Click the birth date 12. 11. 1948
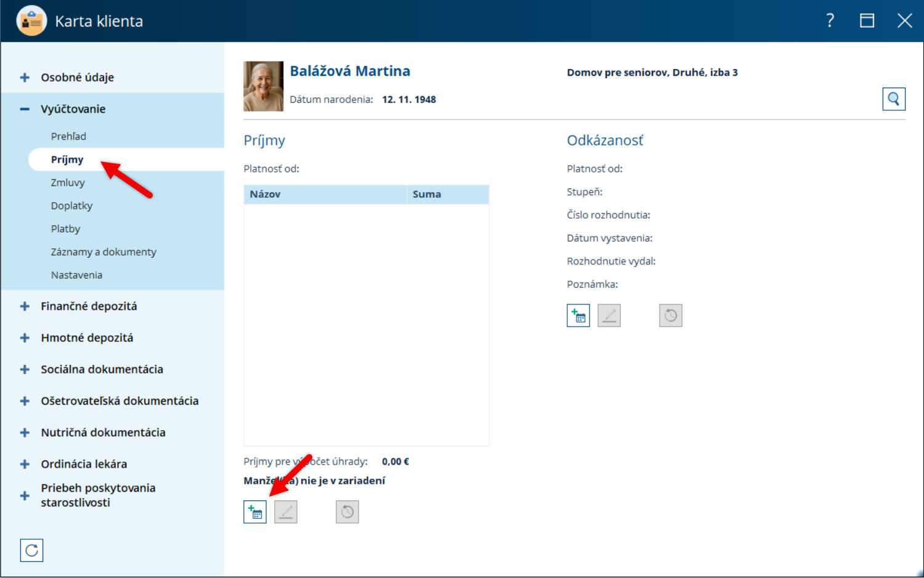 (409, 99)
